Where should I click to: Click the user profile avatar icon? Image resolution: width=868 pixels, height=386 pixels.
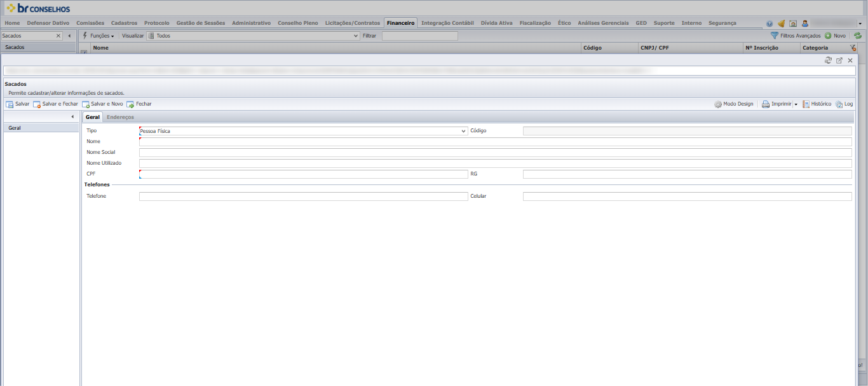pos(805,24)
